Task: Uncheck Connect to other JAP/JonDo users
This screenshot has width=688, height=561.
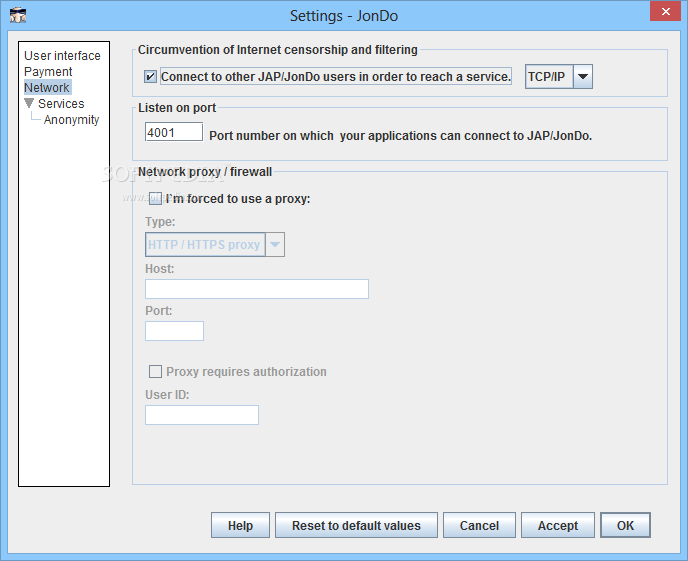Action: coord(150,77)
